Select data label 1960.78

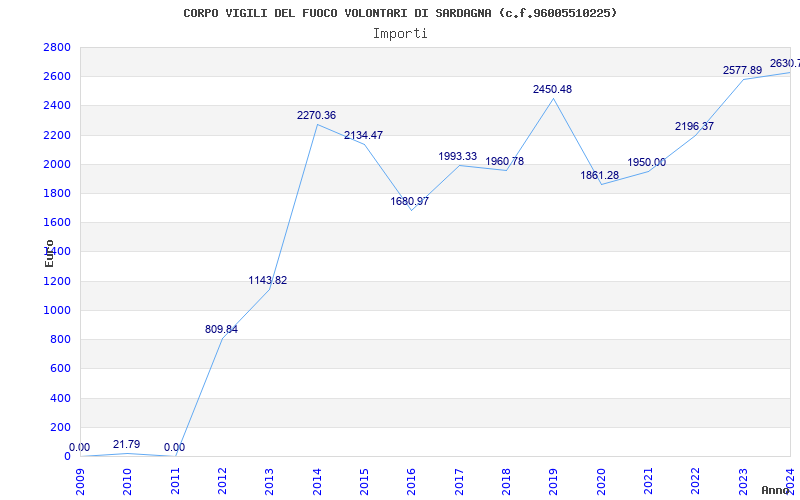pyautogui.click(x=505, y=162)
